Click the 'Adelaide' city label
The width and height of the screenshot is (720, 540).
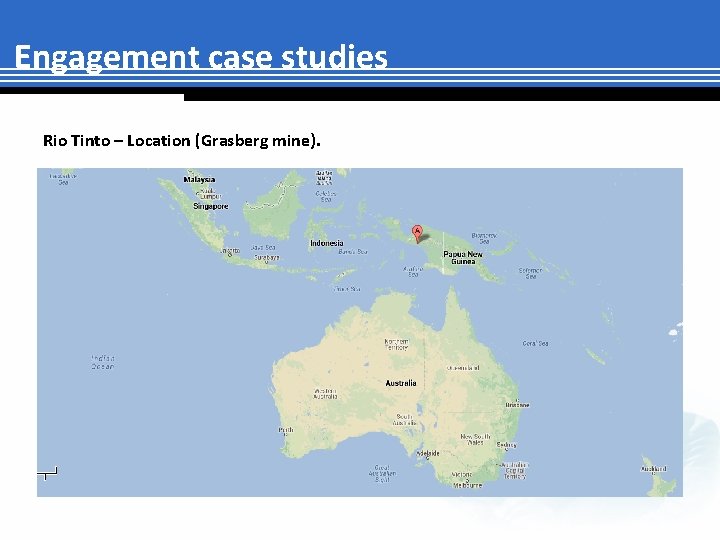coord(428,453)
